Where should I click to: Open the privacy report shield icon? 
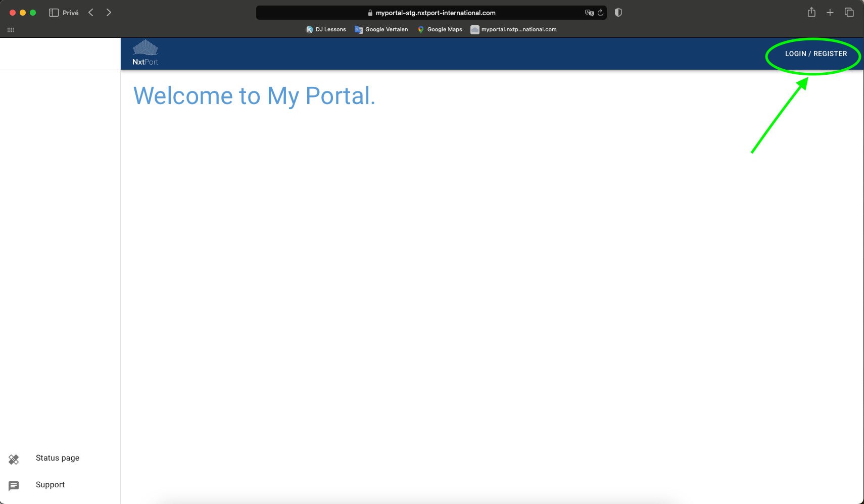(x=618, y=13)
